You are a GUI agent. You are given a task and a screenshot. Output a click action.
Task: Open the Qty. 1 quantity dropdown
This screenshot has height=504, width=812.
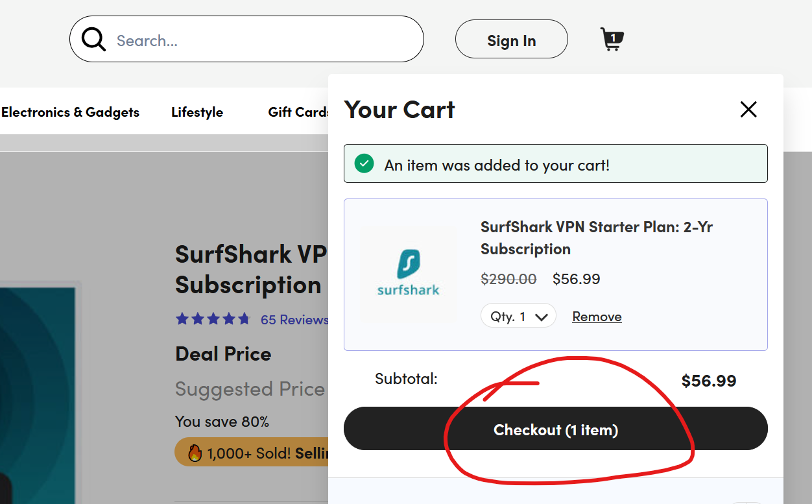tap(518, 316)
